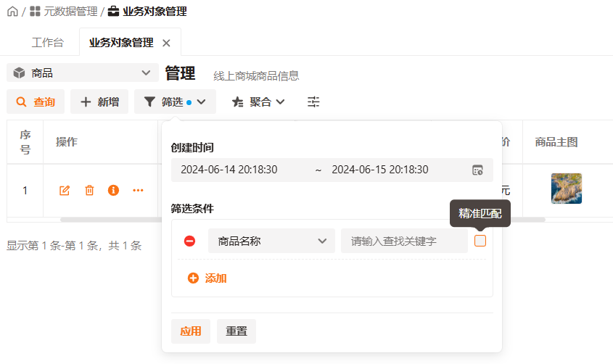Open the date picker calendar icon
Image resolution: width=613 pixels, height=364 pixels.
[x=477, y=170]
